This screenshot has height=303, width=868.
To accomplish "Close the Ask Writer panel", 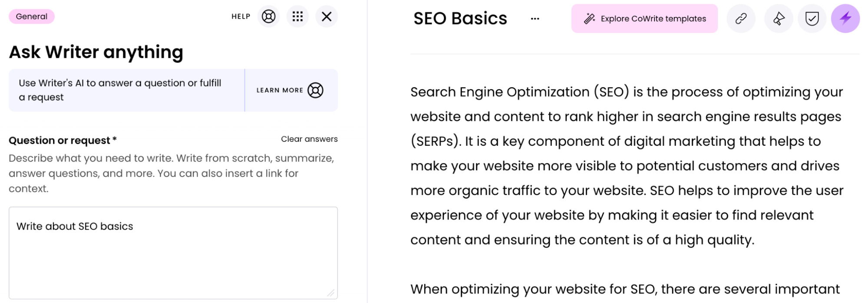I will coord(326,16).
